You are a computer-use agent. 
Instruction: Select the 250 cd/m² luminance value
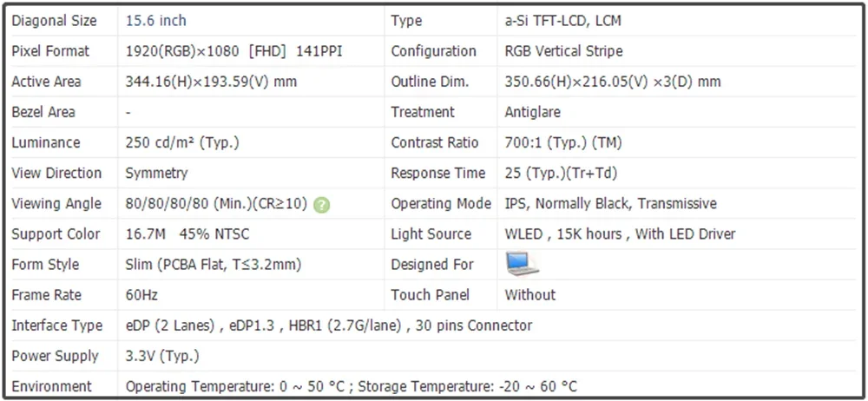(182, 142)
